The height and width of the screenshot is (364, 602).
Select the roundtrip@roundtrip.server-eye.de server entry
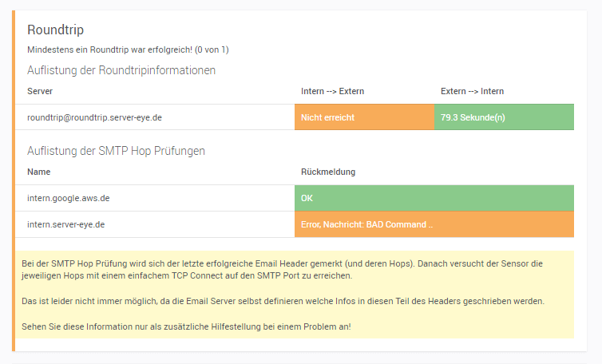coord(94,117)
